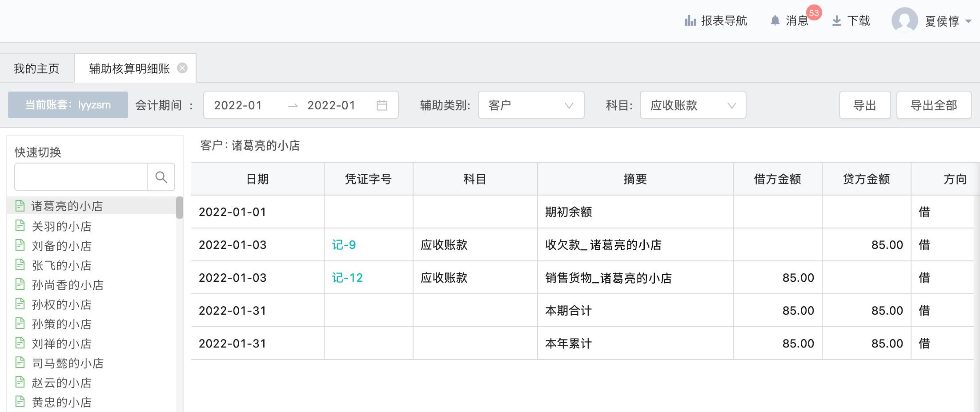Screen dimensions: 980x412
Task: Close the 辅助核算明细账 tab
Action: tap(182, 68)
